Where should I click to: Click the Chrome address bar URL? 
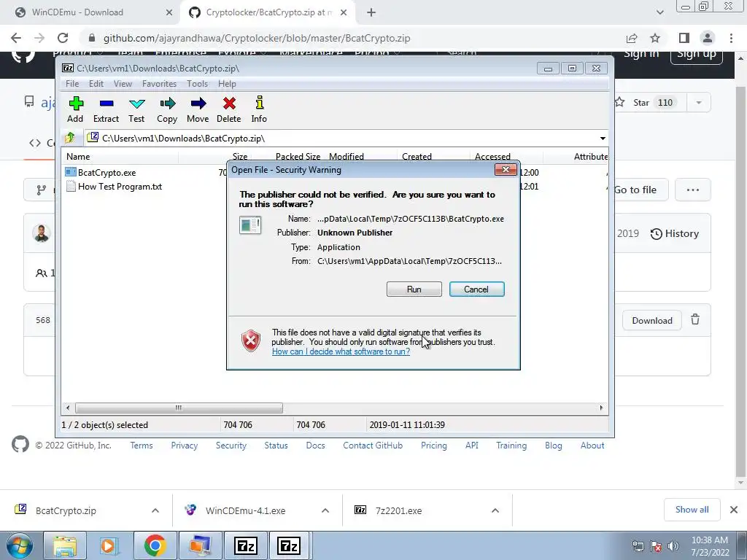[x=257, y=38]
